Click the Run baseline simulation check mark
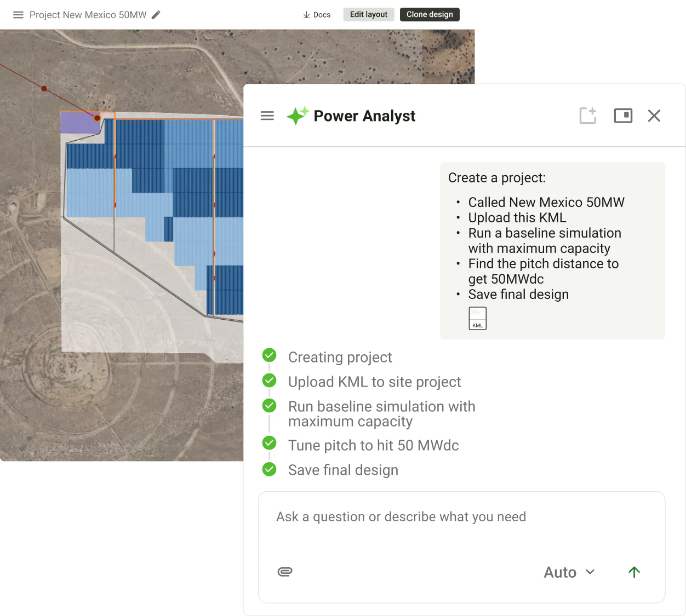Screen dimensions: 686x616 click(x=269, y=405)
